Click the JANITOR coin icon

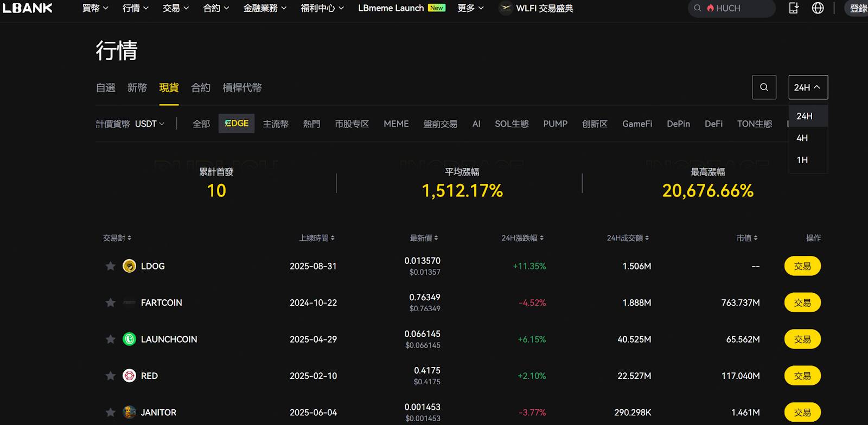pos(129,413)
